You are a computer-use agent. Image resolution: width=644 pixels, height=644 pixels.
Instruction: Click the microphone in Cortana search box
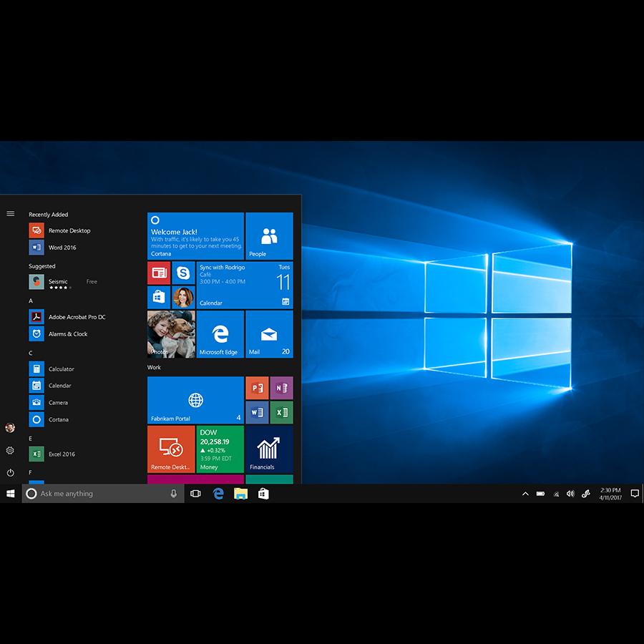174,493
